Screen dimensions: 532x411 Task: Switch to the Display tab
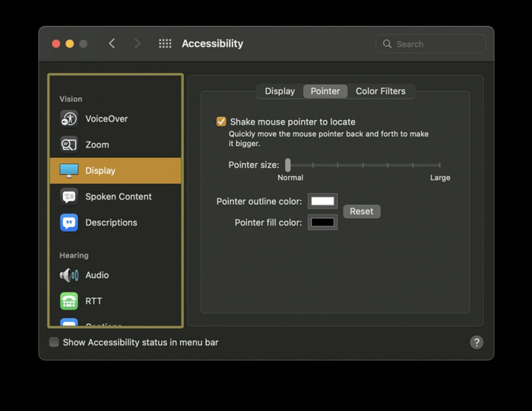[x=280, y=91]
